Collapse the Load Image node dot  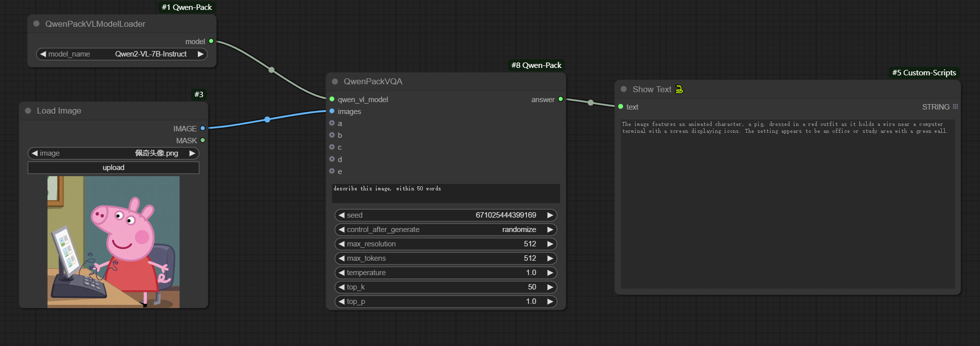28,111
